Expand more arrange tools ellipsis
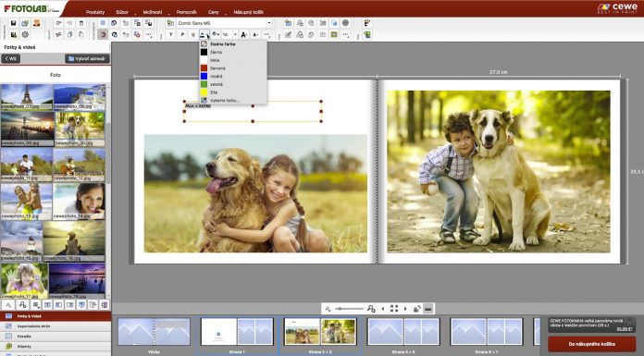Screen dimensions: 644x356 pos(149,35)
